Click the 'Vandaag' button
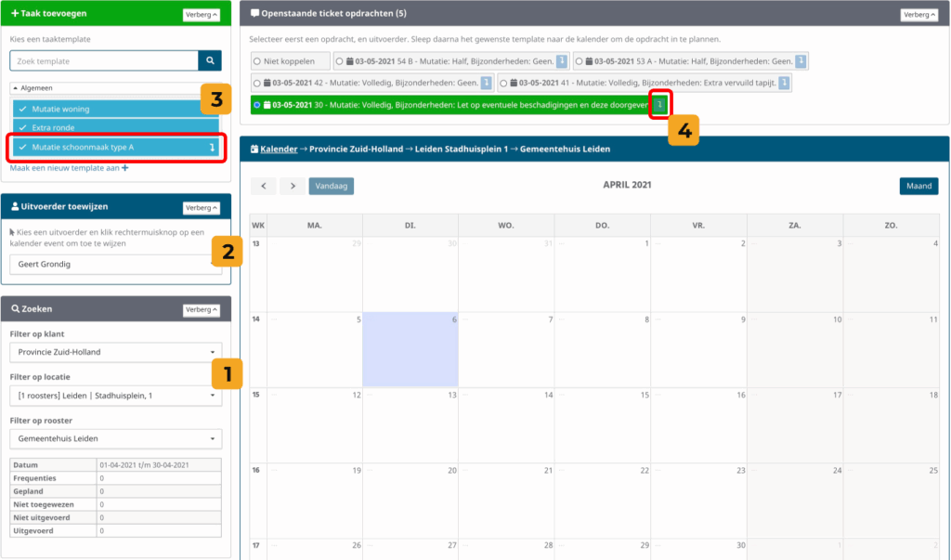Image resolution: width=951 pixels, height=560 pixels. pos(331,186)
